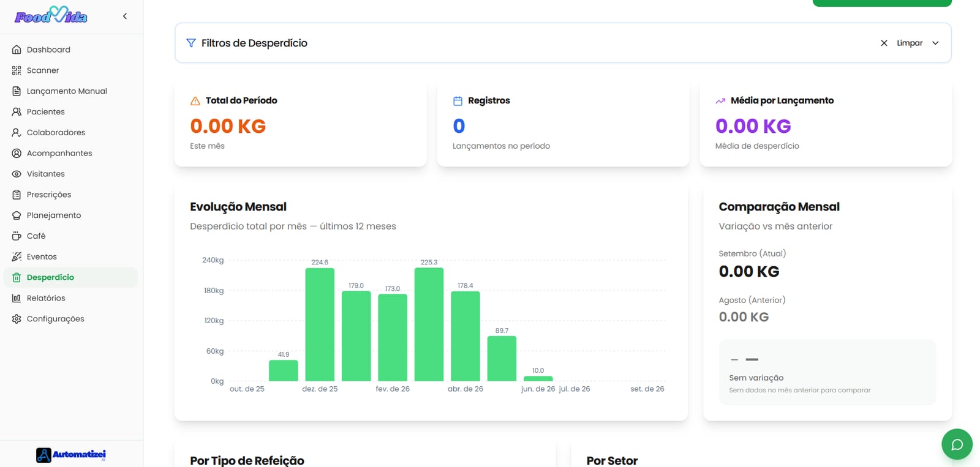
Task: Click the FoodVida logo
Action: pos(51,15)
